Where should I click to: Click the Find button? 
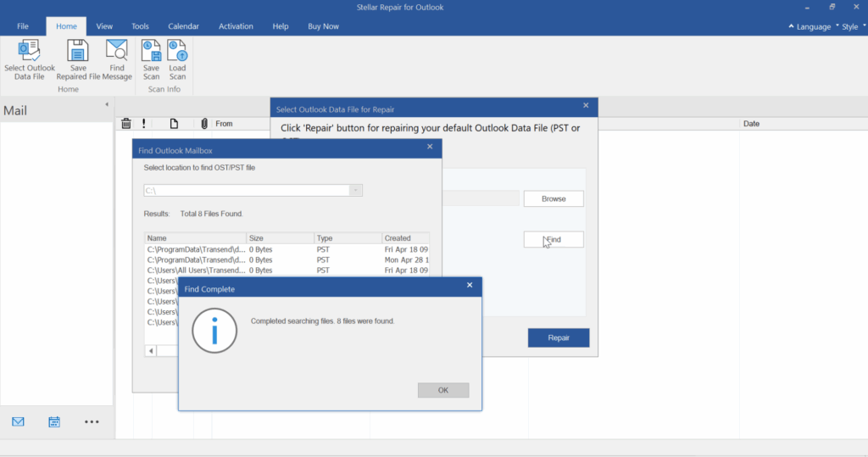(554, 239)
